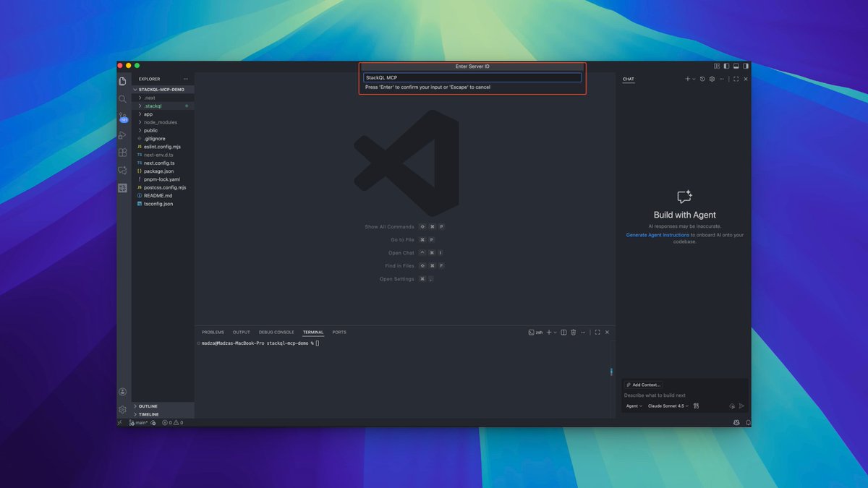Open notifications bell in status bar
Image resolution: width=868 pixels, height=488 pixels.
tap(747, 422)
